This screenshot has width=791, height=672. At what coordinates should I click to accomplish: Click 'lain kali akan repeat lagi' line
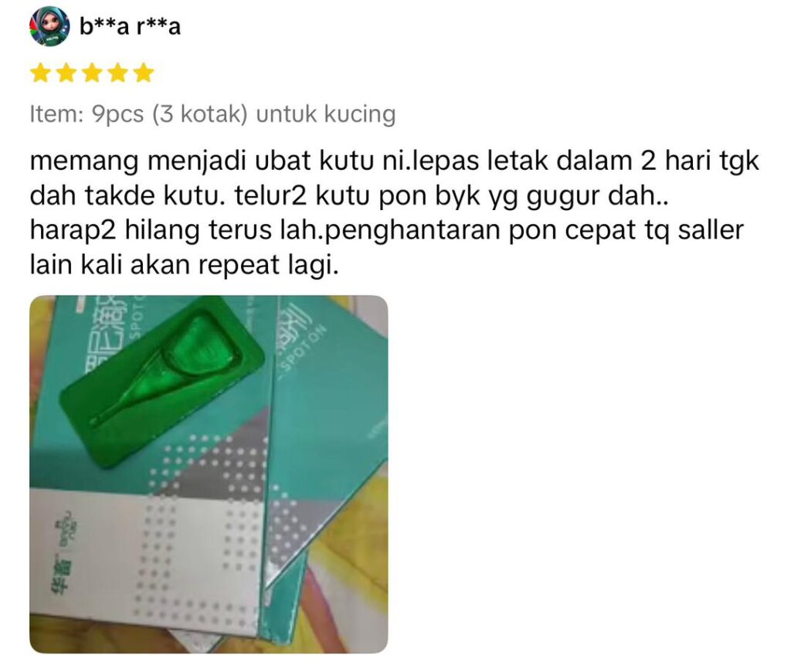(x=184, y=266)
